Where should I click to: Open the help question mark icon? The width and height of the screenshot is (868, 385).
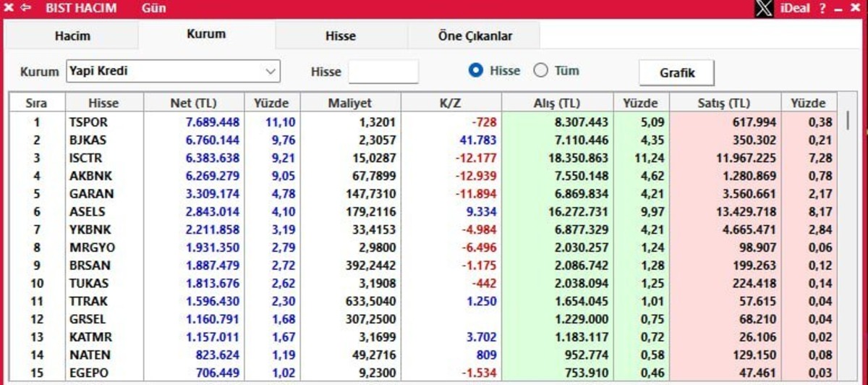pyautogui.click(x=822, y=9)
